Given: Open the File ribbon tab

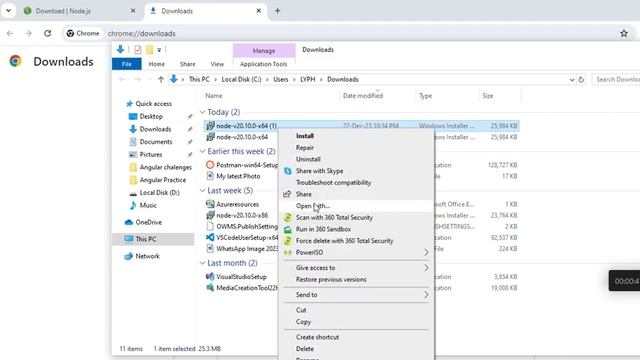Looking at the screenshot, I should pos(127,64).
